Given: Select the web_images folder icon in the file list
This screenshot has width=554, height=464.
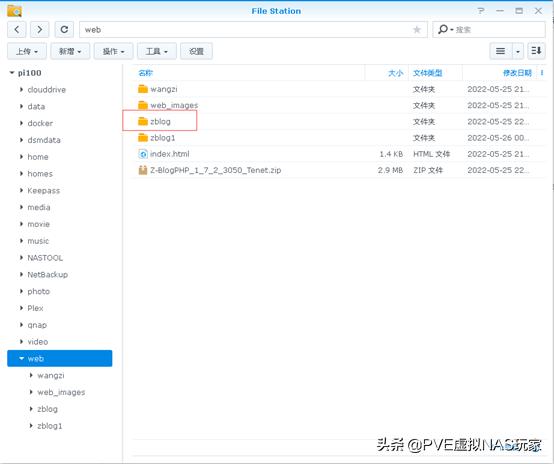Looking at the screenshot, I should (x=143, y=105).
